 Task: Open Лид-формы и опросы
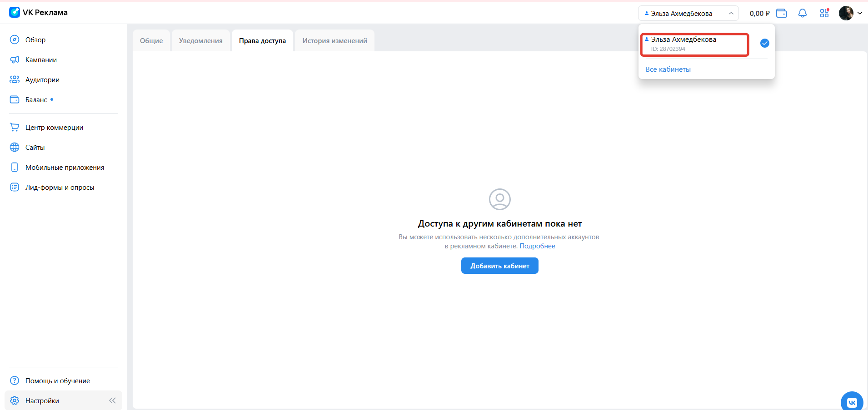click(x=60, y=187)
